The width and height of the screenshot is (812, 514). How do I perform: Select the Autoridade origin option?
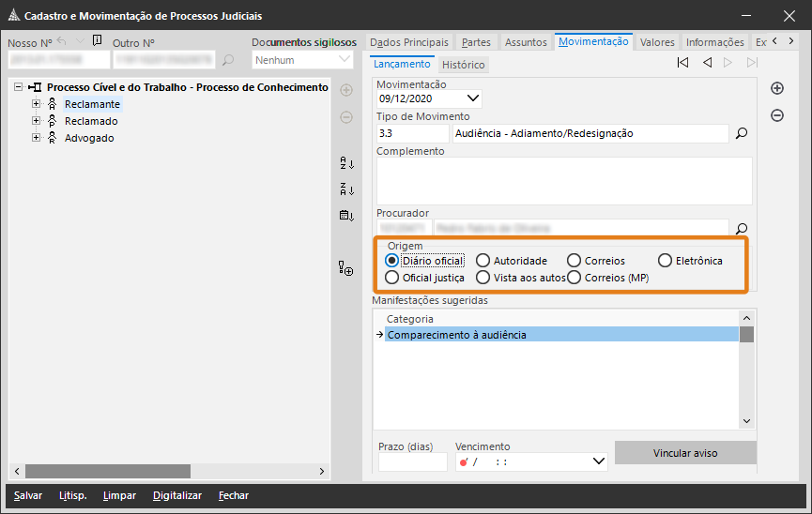[x=483, y=261]
